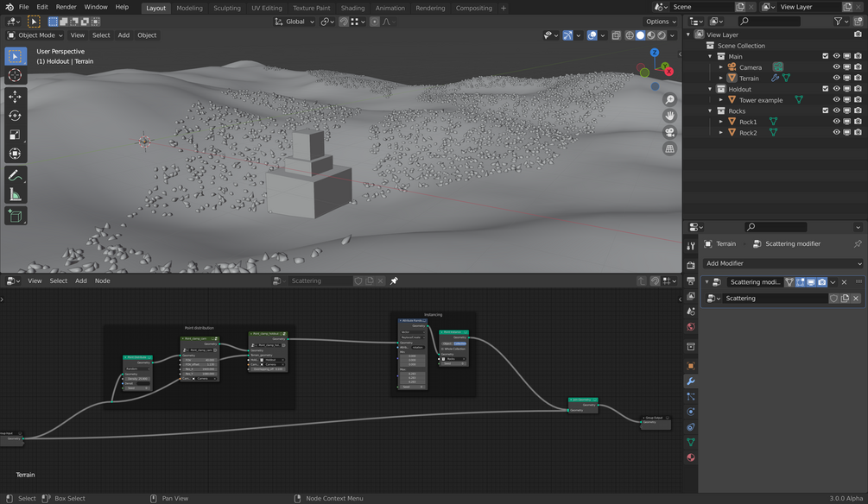Hide the Terrain object in viewport
The width and height of the screenshot is (868, 504).
836,78
